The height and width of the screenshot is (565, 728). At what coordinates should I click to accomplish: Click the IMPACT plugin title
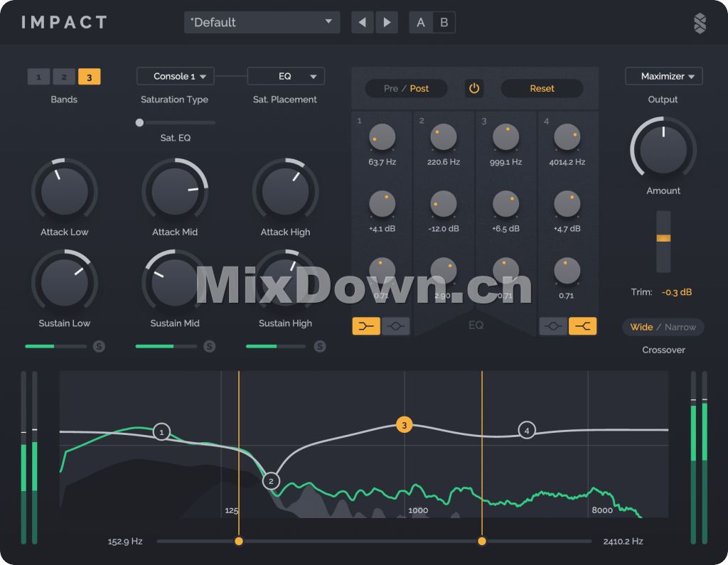click(65, 22)
